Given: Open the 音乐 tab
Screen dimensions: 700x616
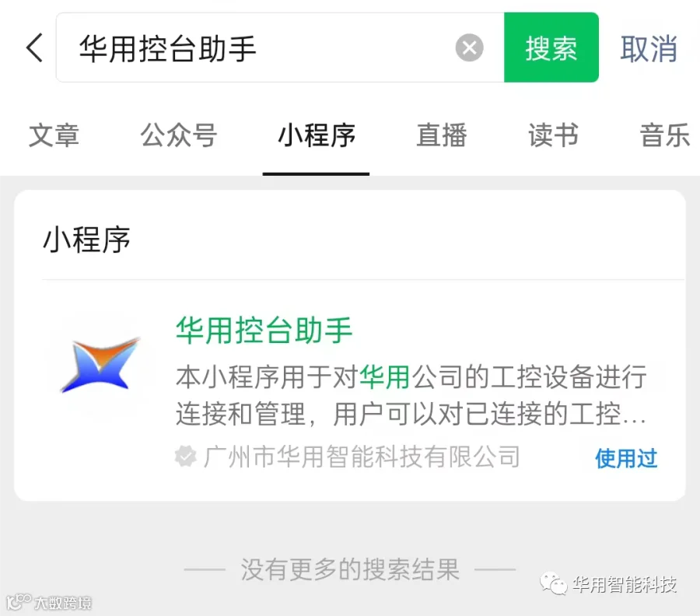Looking at the screenshot, I should [x=665, y=135].
